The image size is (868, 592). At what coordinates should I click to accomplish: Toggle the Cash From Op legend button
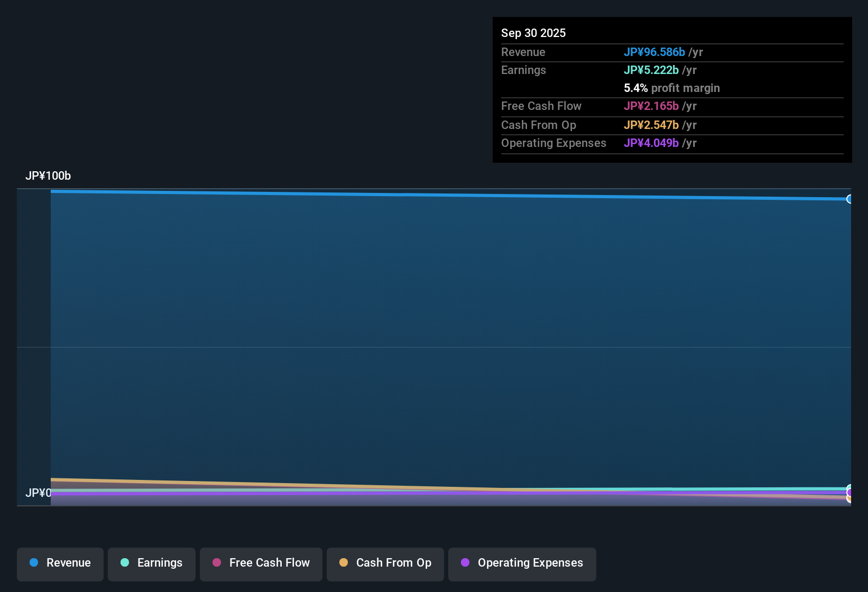coord(385,564)
